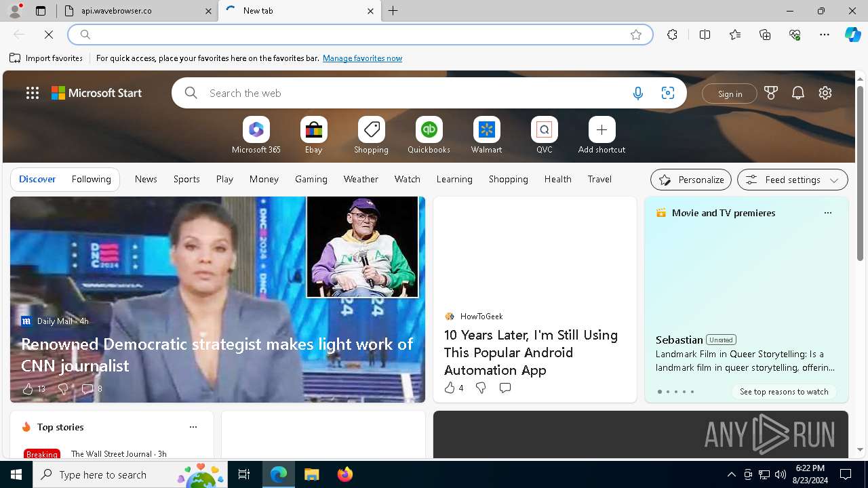
Task: Open page settings gear
Action: [825, 94]
